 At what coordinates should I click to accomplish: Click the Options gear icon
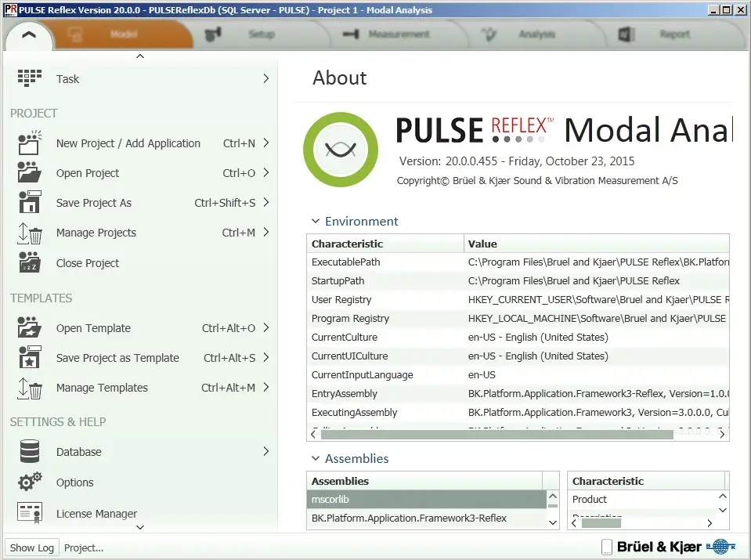click(x=29, y=482)
